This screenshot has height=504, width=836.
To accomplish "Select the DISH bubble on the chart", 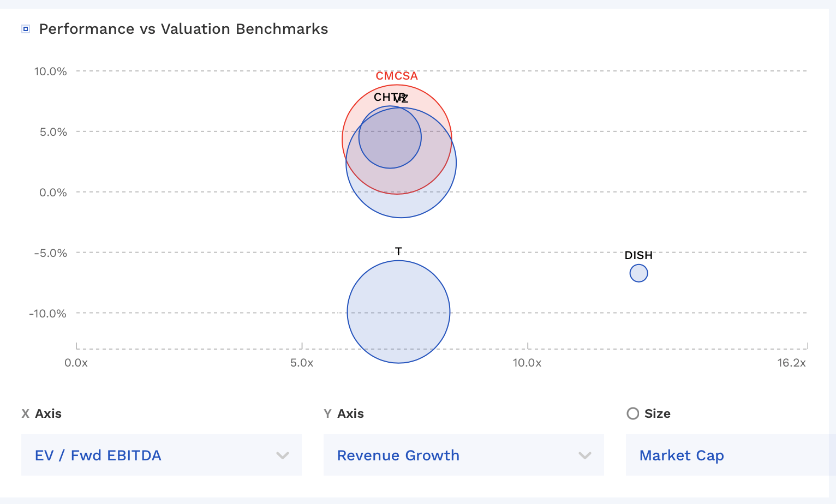I will [x=638, y=273].
